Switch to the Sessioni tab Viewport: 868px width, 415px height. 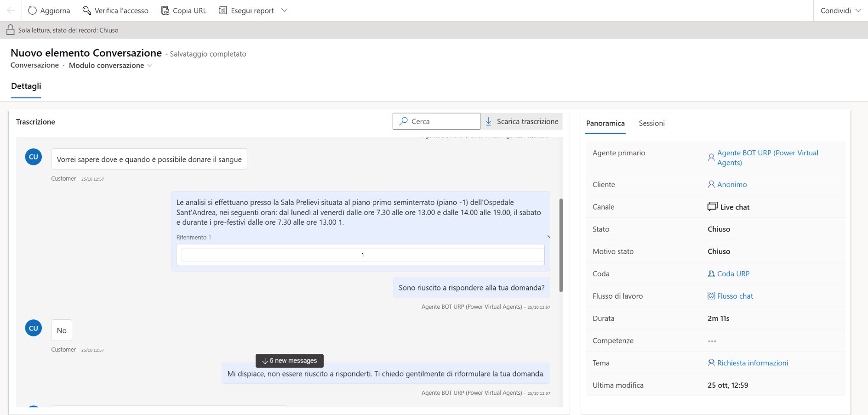click(x=651, y=123)
